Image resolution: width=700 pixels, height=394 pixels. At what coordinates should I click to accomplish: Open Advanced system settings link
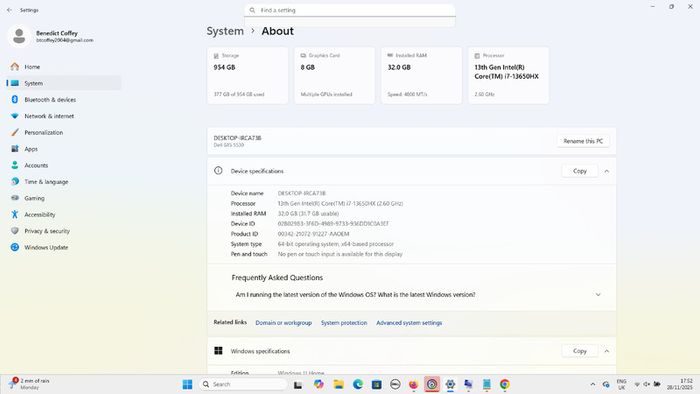tap(409, 323)
